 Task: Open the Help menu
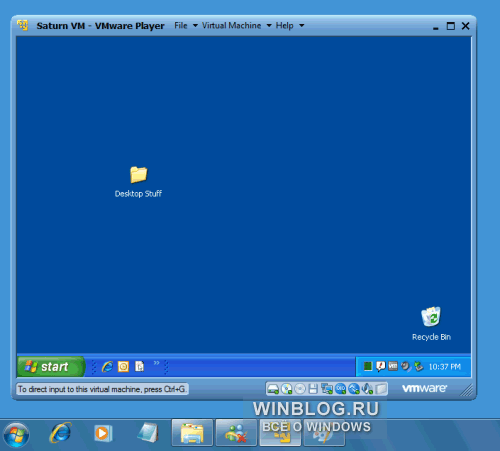coord(284,26)
